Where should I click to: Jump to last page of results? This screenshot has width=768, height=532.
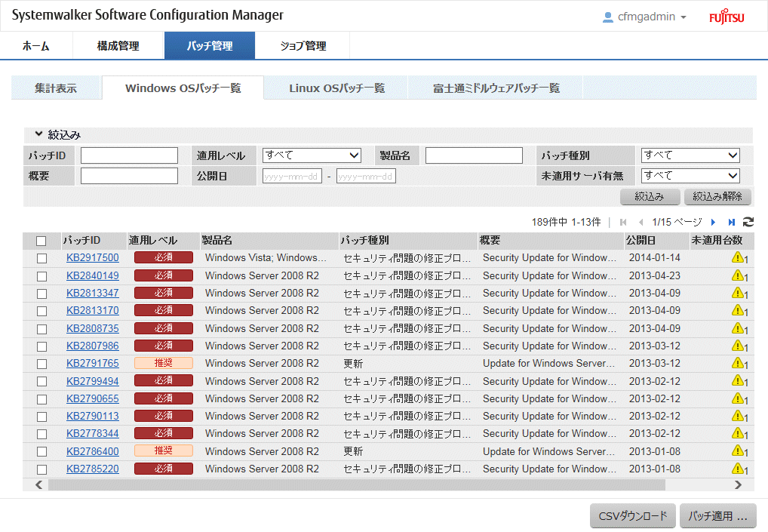pyautogui.click(x=731, y=223)
